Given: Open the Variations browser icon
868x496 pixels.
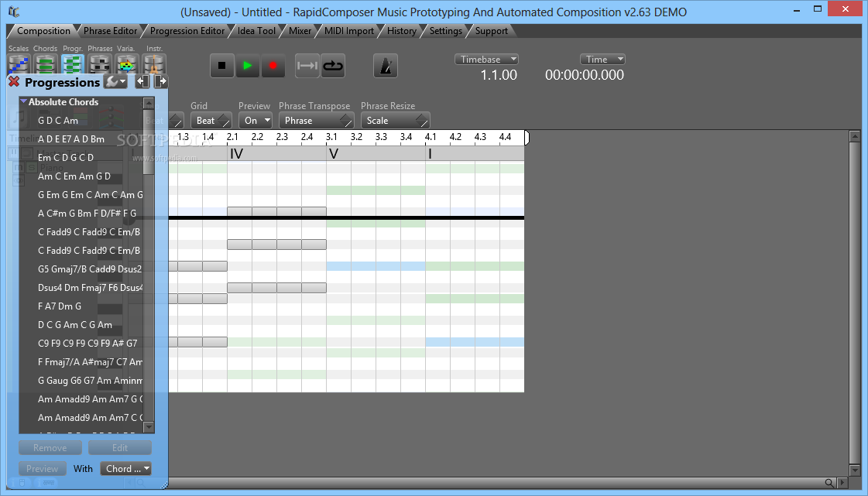Looking at the screenshot, I should (x=126, y=65).
